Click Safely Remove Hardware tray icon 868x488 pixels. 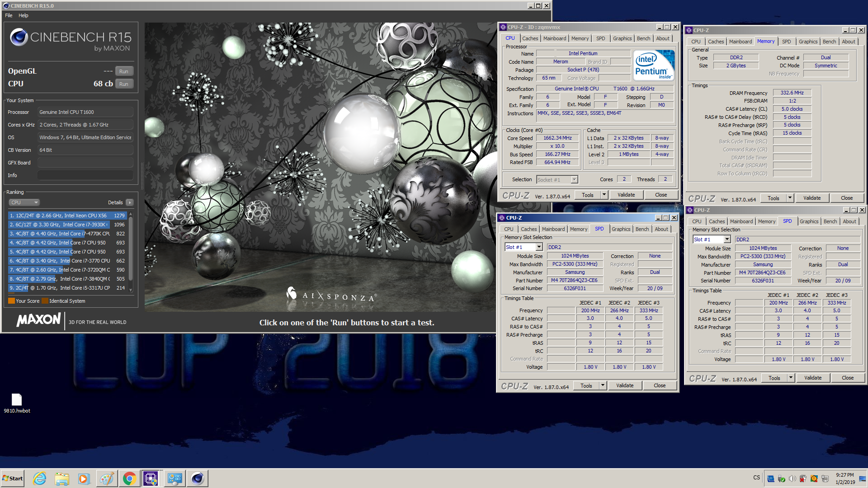(782, 479)
